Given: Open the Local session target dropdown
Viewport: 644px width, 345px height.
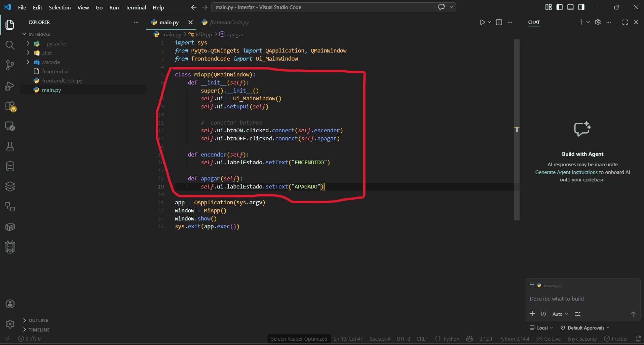Looking at the screenshot, I should click(541, 328).
